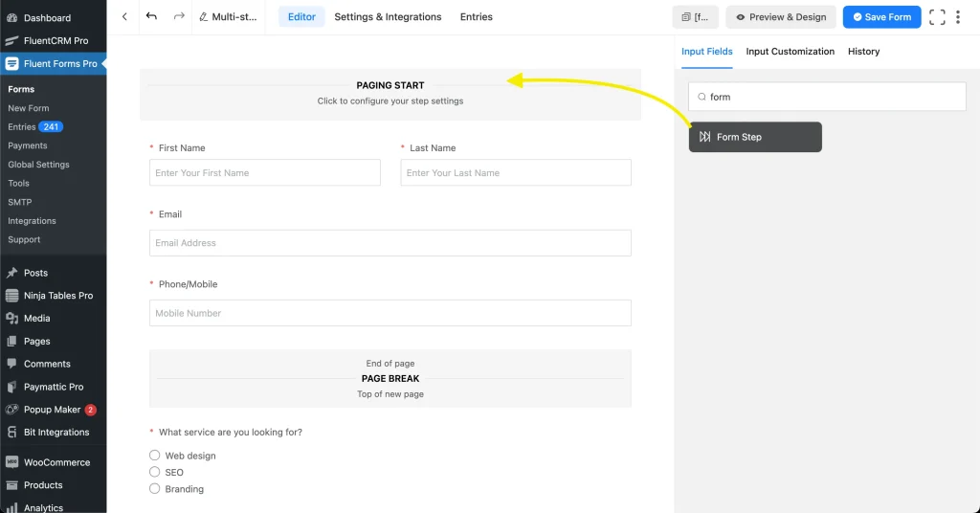
Task: Open the Settings & Integrations tab
Action: pos(388,17)
